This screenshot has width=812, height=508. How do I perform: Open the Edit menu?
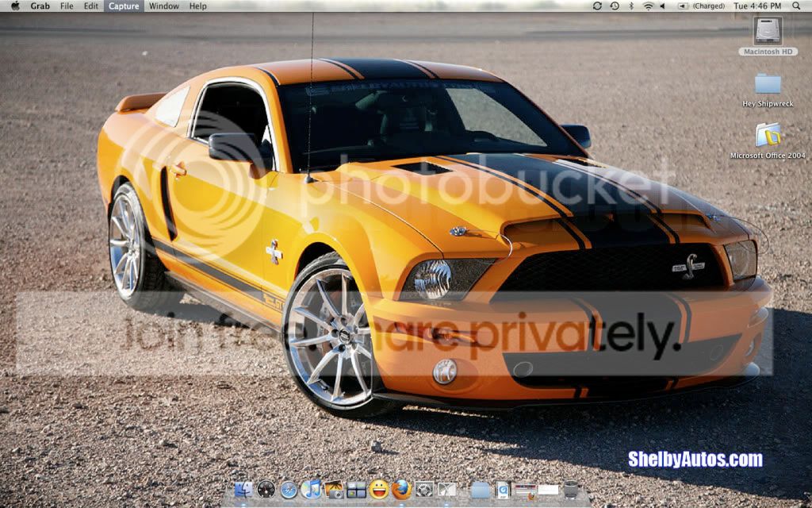click(91, 6)
